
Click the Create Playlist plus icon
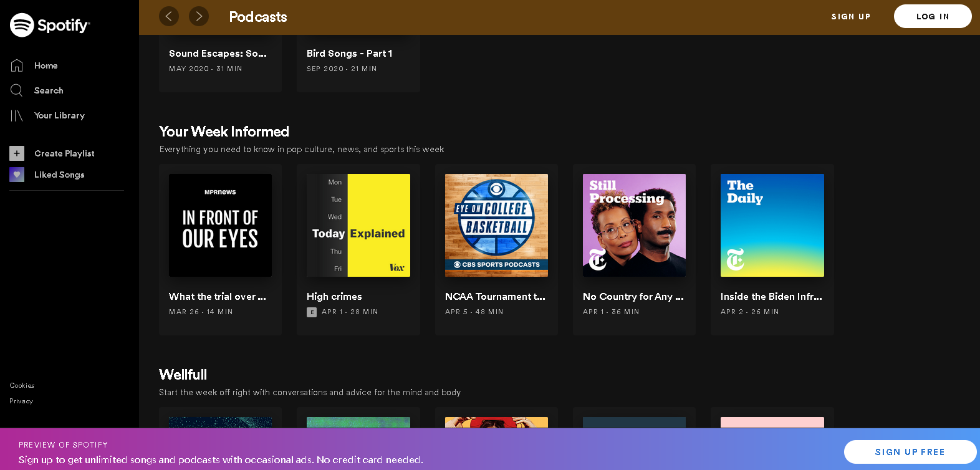(x=17, y=153)
